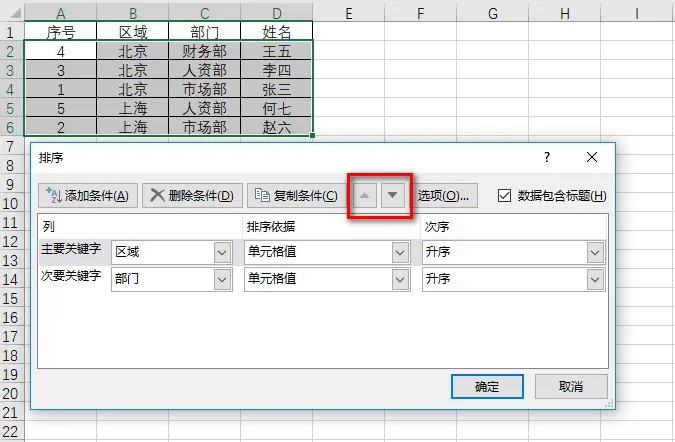Click the 市场部 cell in row 6
Screen dimensions: 675x442
coord(204,127)
